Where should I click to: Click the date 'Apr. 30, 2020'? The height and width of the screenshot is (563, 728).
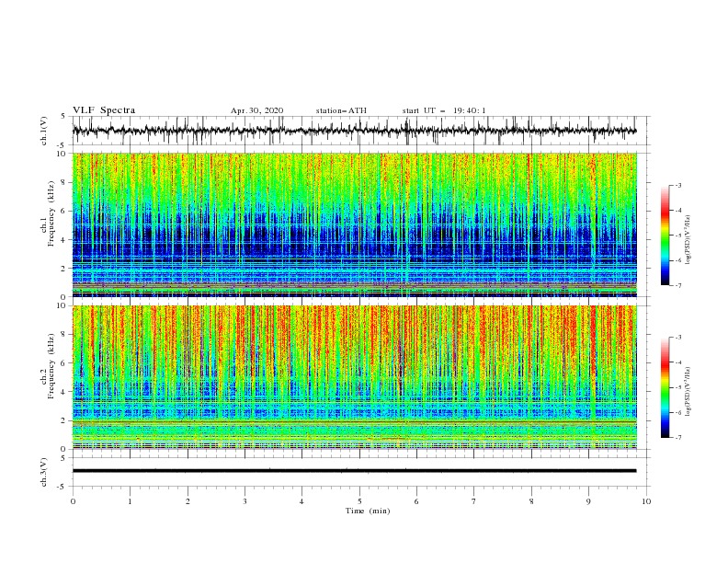tap(256, 110)
